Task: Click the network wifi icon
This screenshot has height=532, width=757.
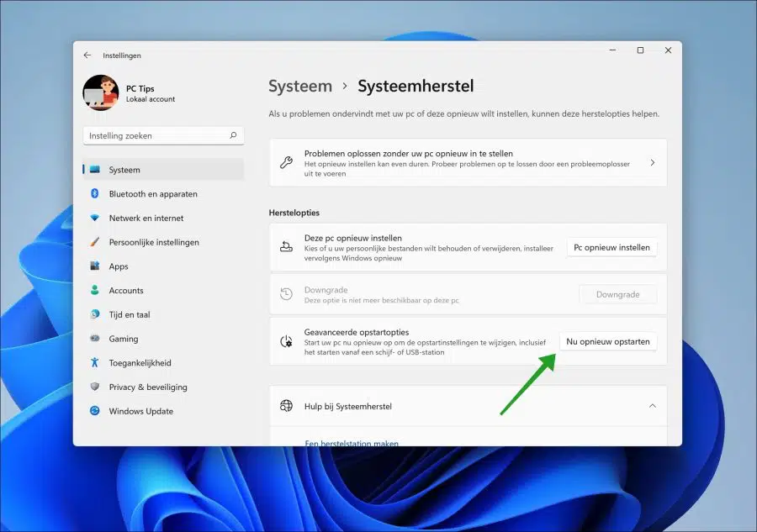Action: [x=94, y=218]
